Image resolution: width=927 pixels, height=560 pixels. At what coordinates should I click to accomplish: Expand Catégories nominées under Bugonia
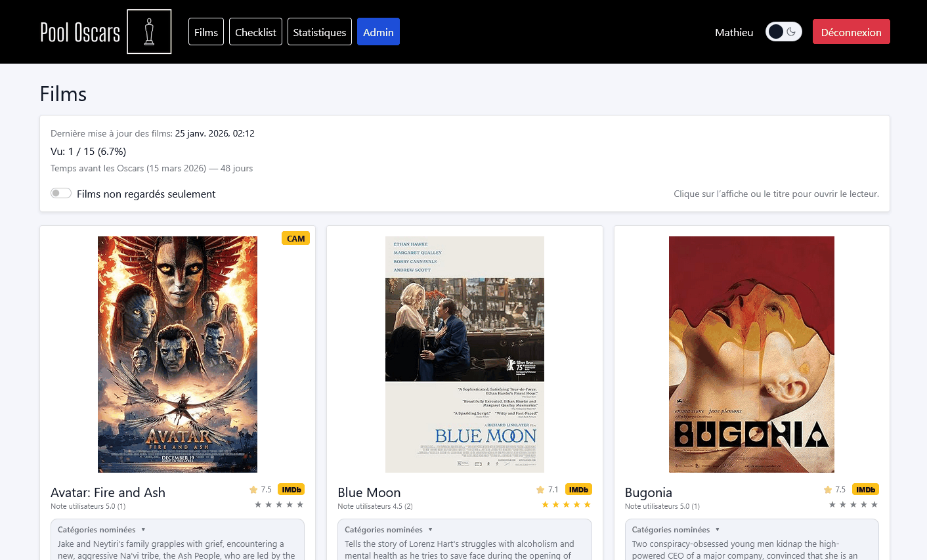point(676,530)
